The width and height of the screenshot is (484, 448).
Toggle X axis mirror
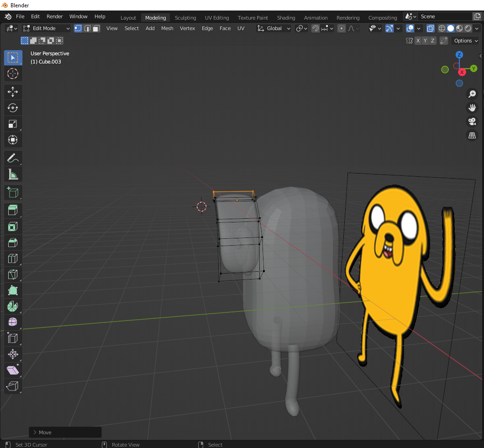(418, 41)
